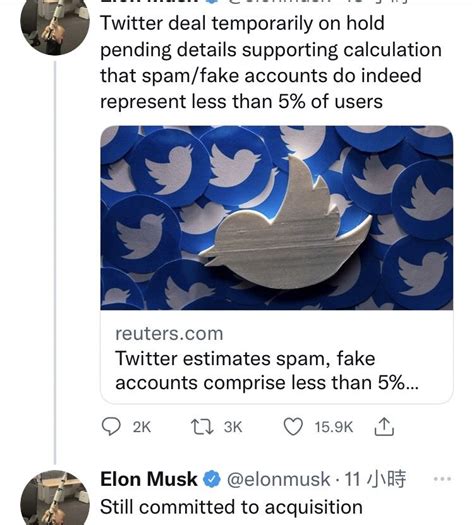474x525 pixels.
Task: Open the reuters.com link
Action: click(x=169, y=334)
